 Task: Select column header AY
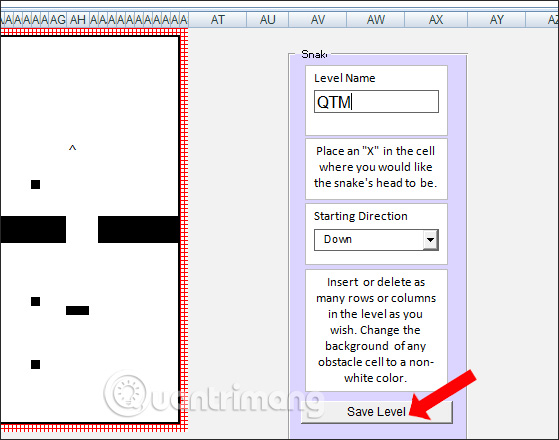(x=497, y=20)
